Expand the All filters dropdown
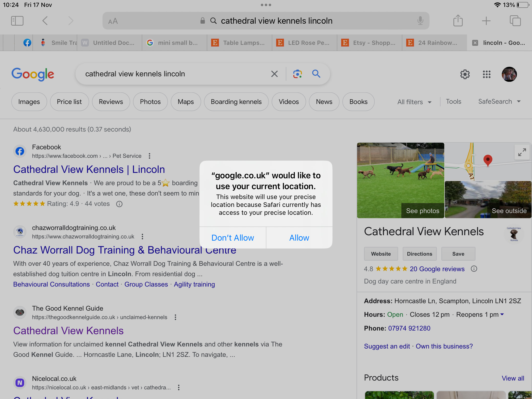The height and width of the screenshot is (399, 532). [x=414, y=102]
